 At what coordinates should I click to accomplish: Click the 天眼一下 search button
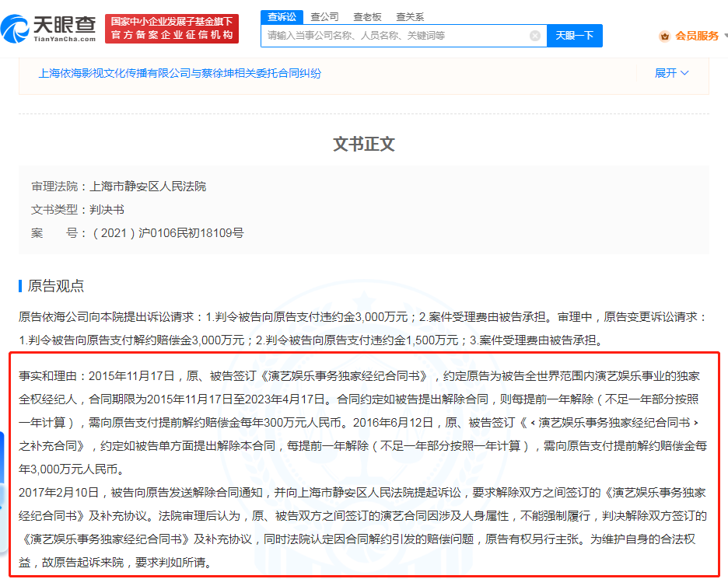pos(575,36)
